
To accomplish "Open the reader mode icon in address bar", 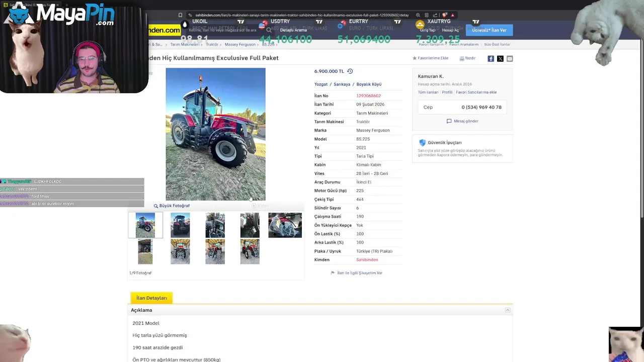I will pos(427,15).
